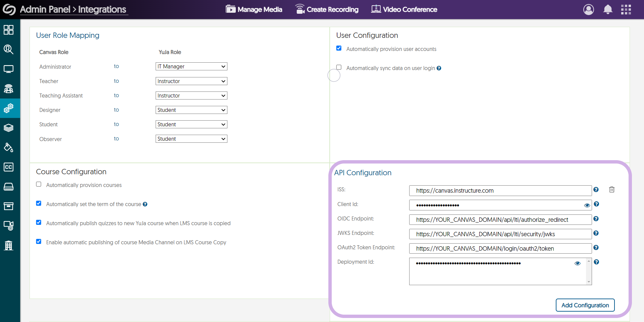
Task: Open the monitor icon in sidebar
Action: click(x=9, y=69)
